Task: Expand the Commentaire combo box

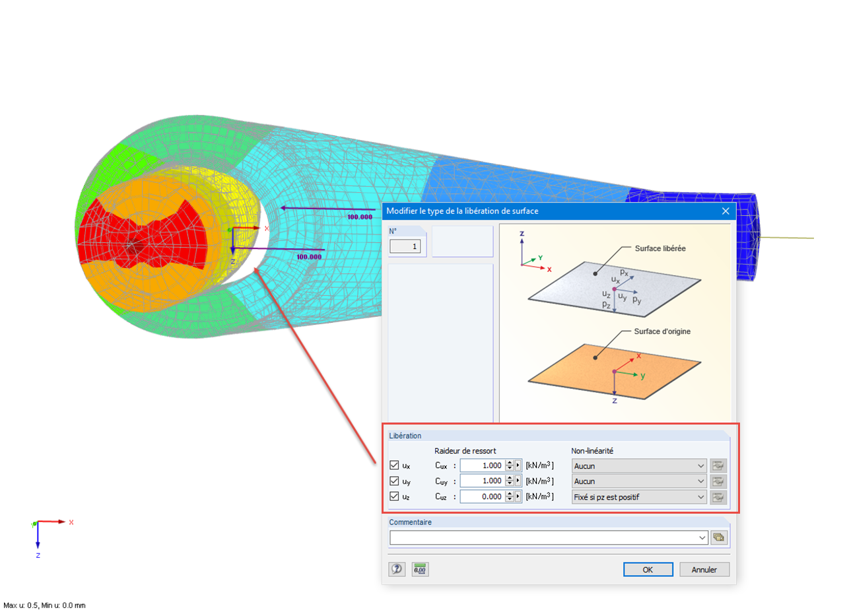Action: pos(702,537)
